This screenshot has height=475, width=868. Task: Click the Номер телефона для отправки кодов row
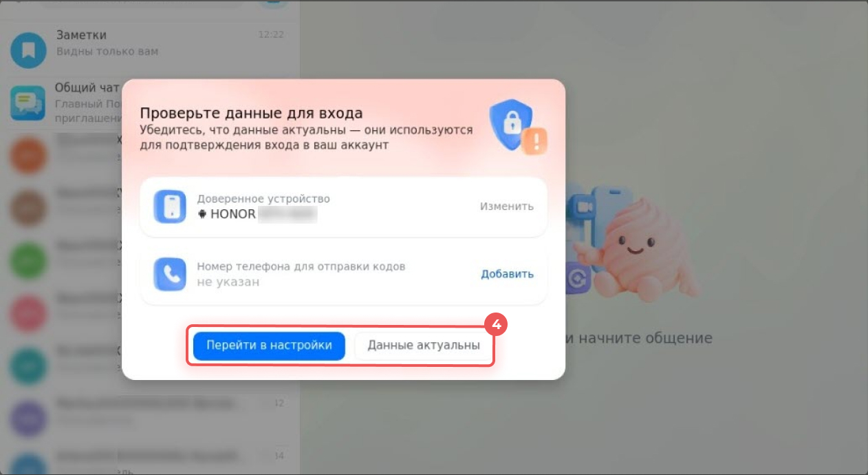click(343, 274)
